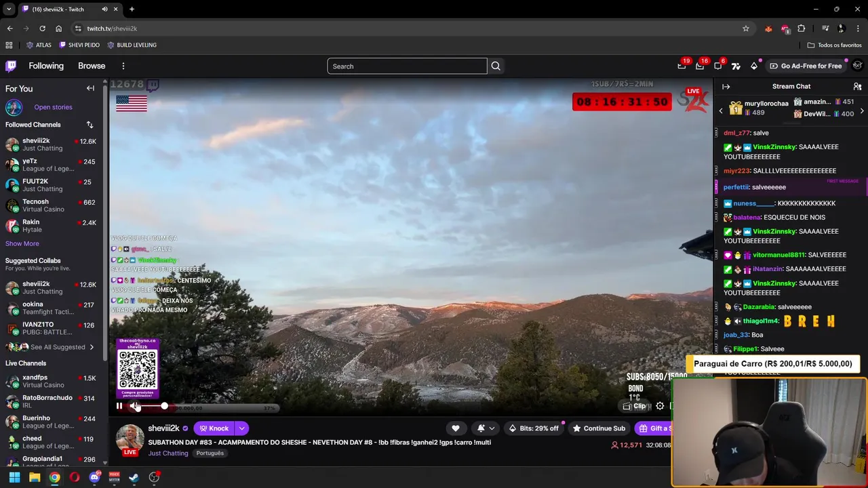Open Chrome extensions puzzle icon
The image size is (868, 488).
coord(802,28)
